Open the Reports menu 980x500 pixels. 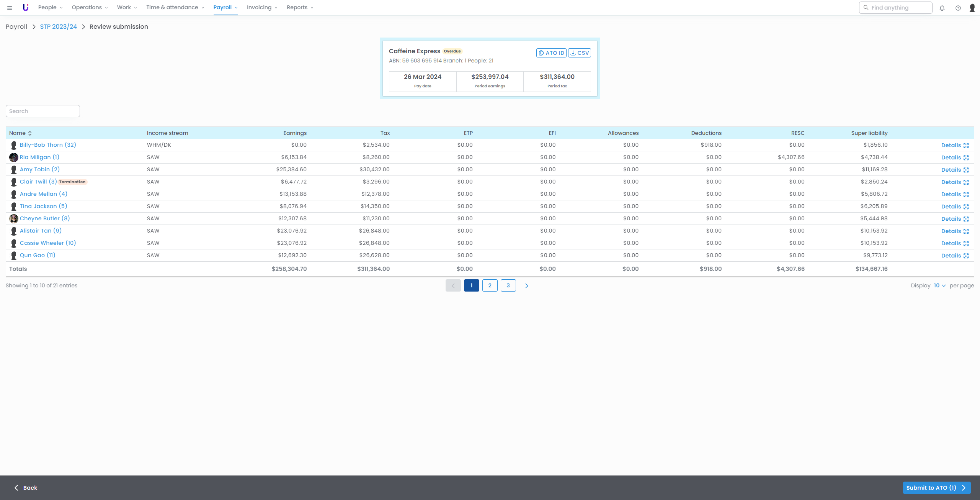pyautogui.click(x=300, y=7)
